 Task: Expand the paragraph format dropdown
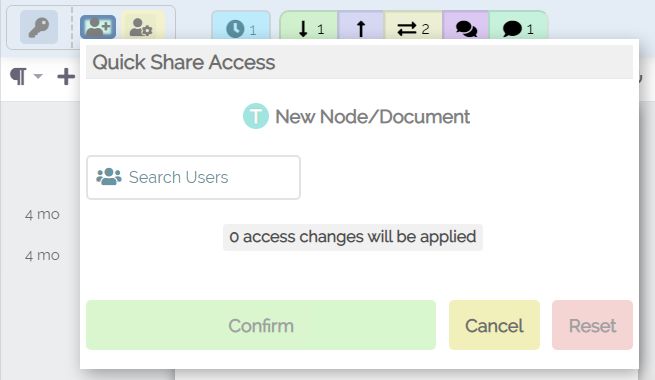[x=26, y=76]
